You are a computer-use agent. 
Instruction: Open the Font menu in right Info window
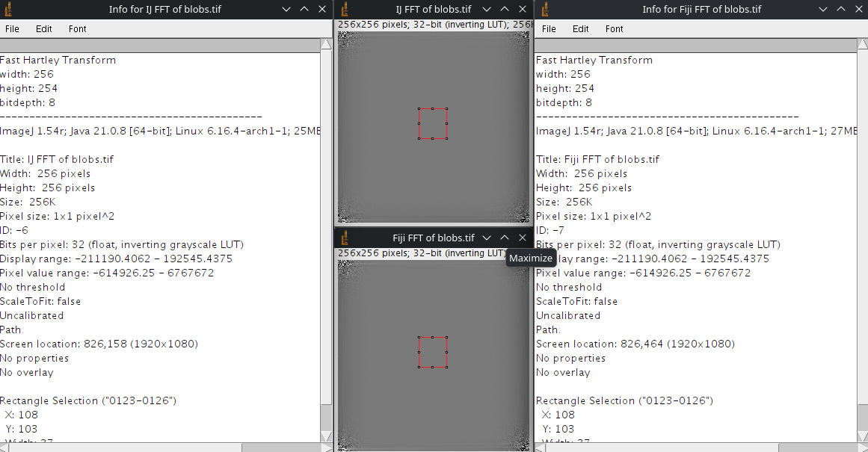point(614,28)
